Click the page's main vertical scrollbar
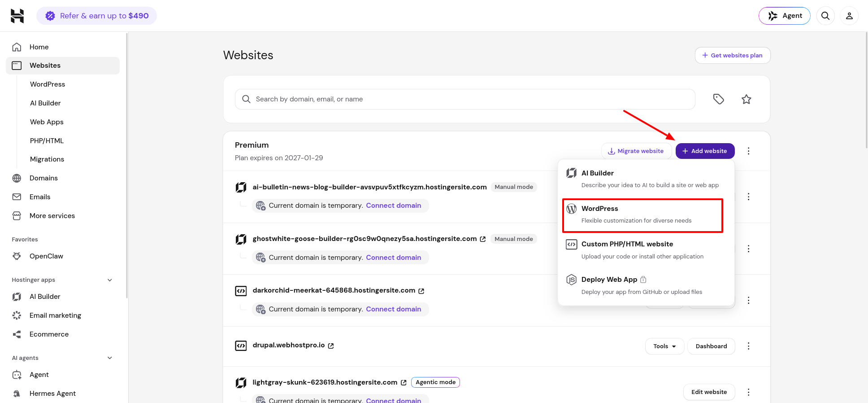This screenshot has width=868, height=403. click(x=866, y=90)
